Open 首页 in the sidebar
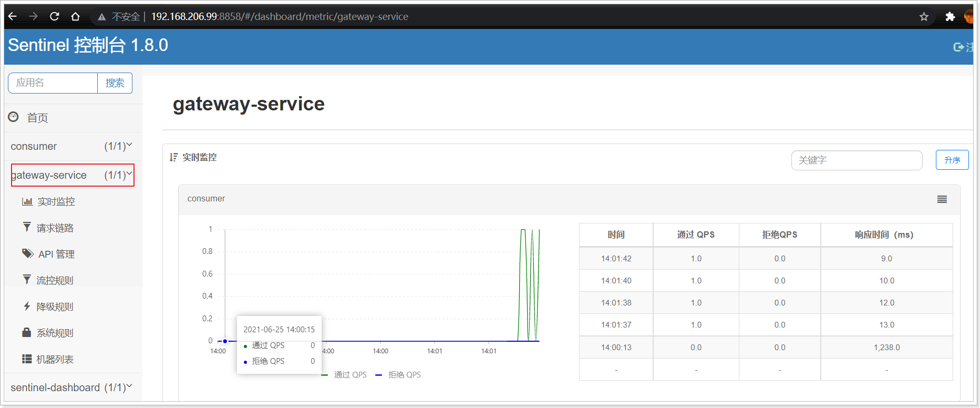The image size is (980, 408). [x=37, y=118]
